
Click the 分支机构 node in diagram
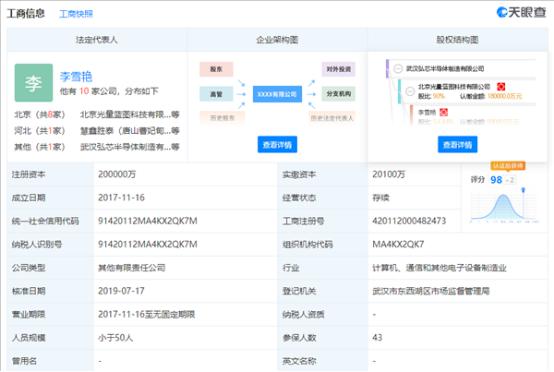point(338,94)
